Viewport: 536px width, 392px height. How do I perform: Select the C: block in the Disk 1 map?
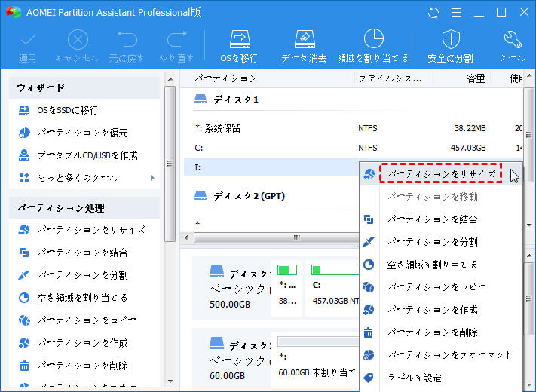332,288
